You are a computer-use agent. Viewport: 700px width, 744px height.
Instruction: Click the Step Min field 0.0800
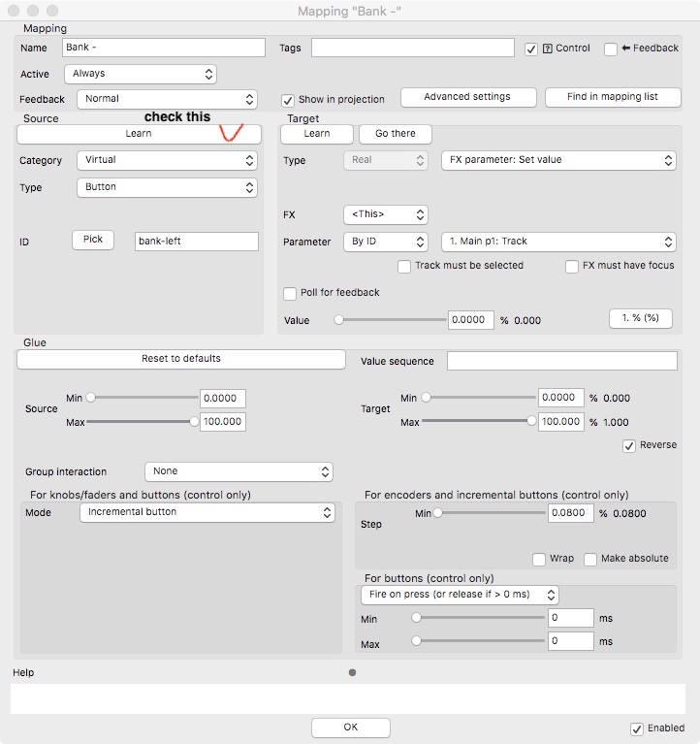coord(571,513)
